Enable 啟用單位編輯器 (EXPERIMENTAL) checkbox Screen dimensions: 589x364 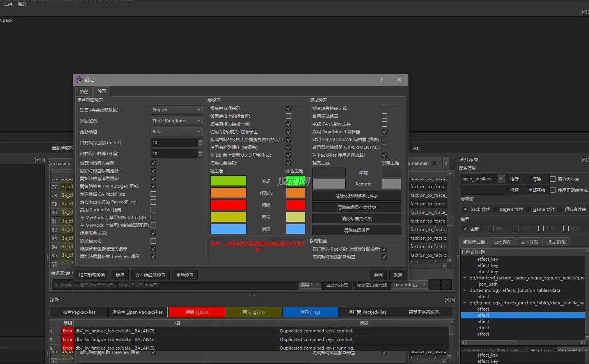click(385, 147)
